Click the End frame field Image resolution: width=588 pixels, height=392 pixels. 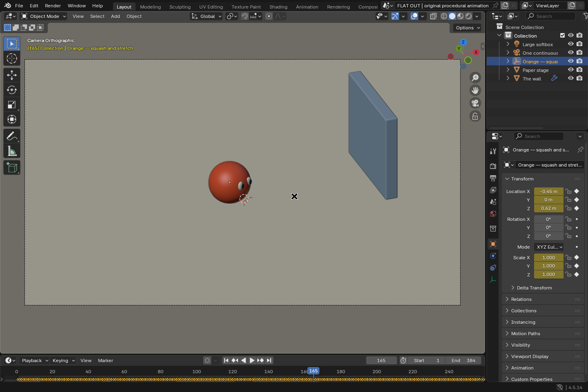coord(464,361)
